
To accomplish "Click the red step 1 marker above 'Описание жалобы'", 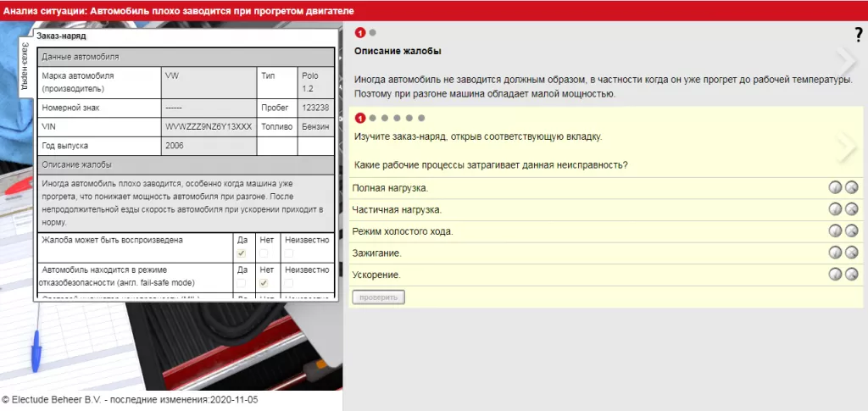I will [360, 33].
